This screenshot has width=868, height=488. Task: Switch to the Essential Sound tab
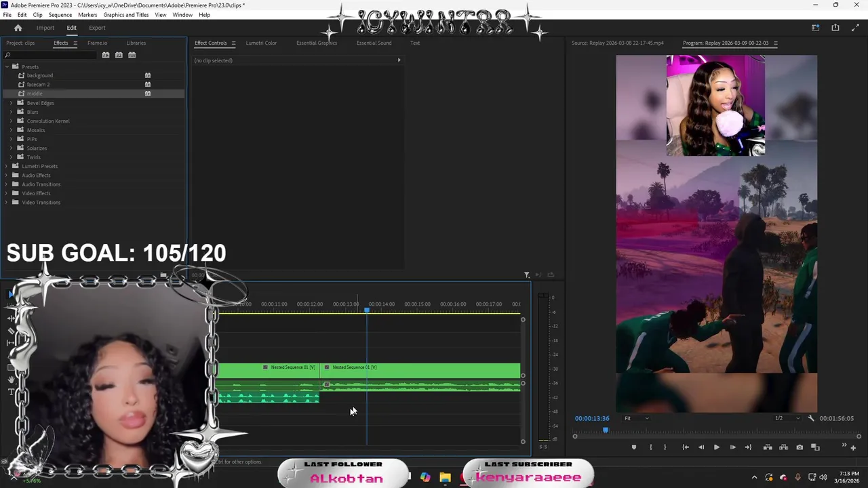(374, 43)
